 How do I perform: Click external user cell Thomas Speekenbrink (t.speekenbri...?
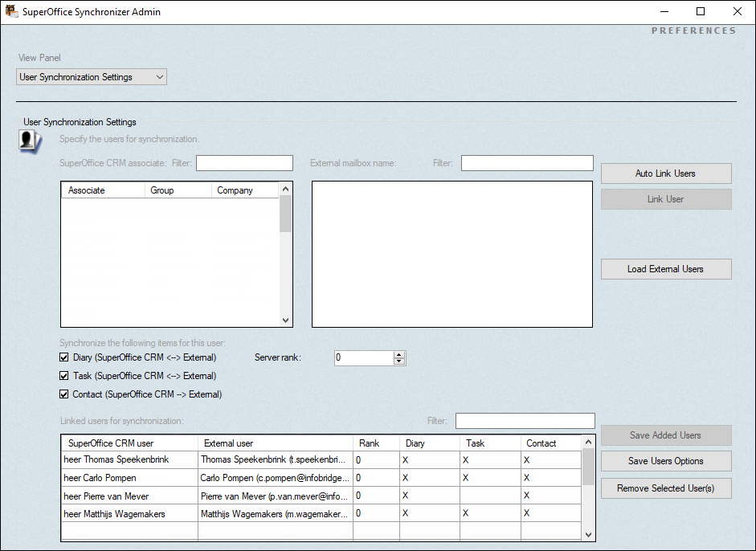(x=276, y=460)
